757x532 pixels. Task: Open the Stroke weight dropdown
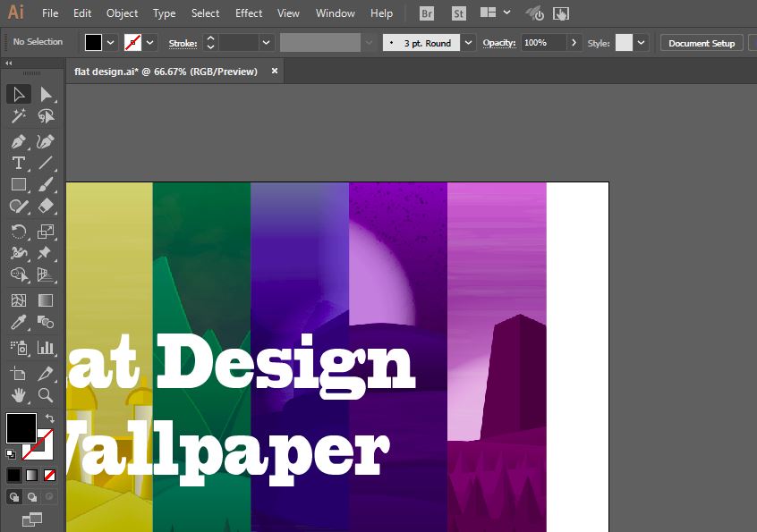266,42
